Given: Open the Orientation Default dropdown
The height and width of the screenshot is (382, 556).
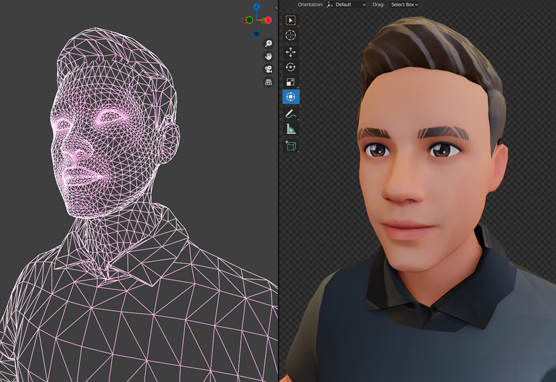Looking at the screenshot, I should pos(346,5).
